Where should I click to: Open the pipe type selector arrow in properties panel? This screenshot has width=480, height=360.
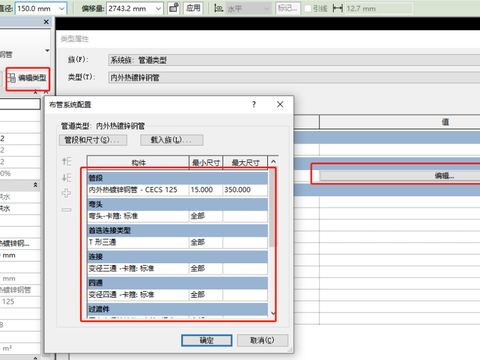[47, 51]
